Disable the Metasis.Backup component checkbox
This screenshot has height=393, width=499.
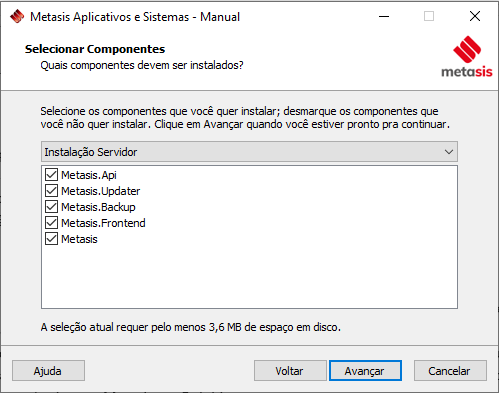coord(51,207)
